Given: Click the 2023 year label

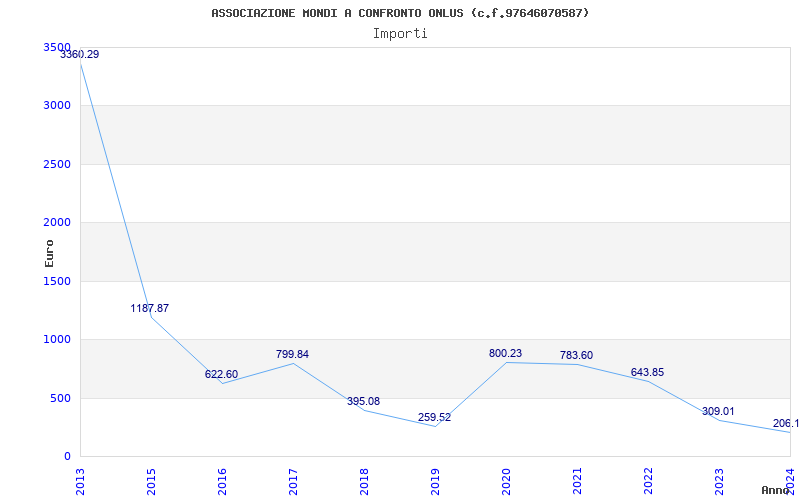Looking at the screenshot, I should pos(719,482).
